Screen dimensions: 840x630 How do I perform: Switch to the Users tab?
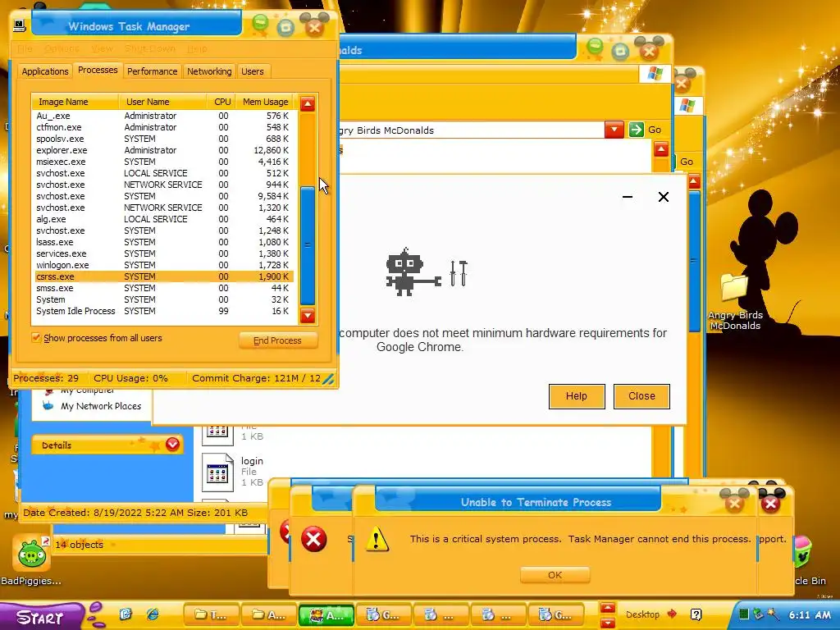coord(253,71)
